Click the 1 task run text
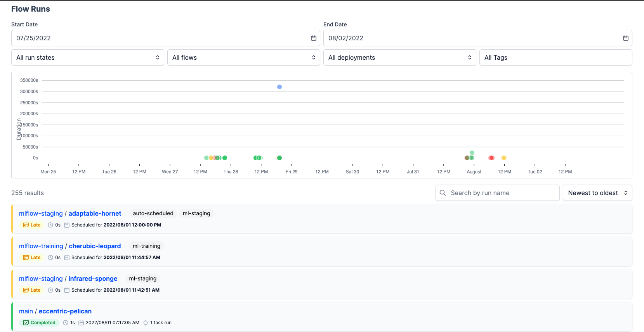This screenshot has height=332, width=644. coord(161,323)
